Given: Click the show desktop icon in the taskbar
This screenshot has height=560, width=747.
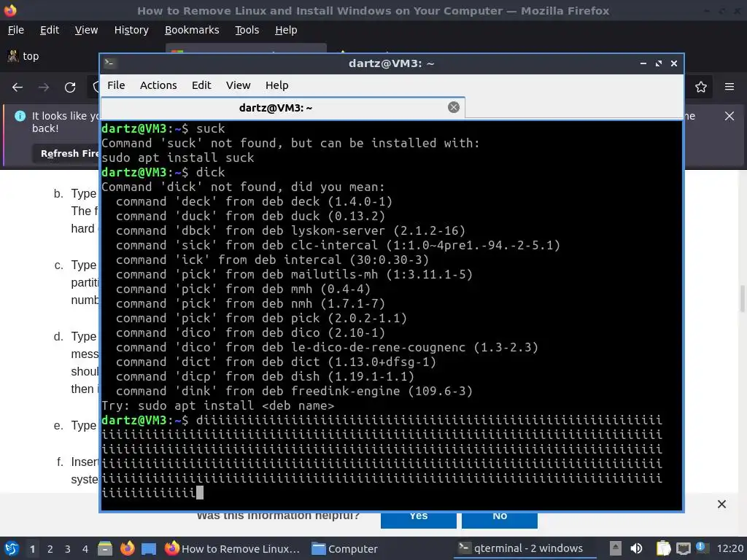Looking at the screenshot, I should [149, 549].
